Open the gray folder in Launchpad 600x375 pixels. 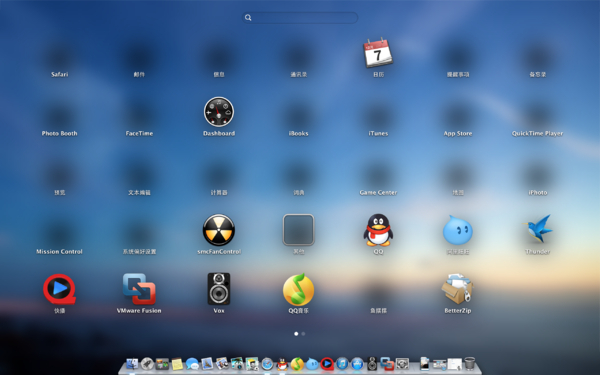pos(298,230)
